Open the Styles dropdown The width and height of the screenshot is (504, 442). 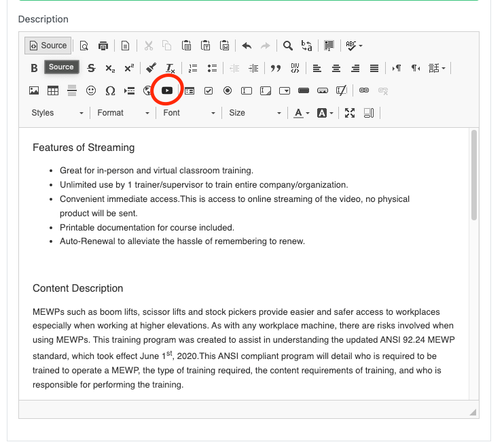[57, 113]
